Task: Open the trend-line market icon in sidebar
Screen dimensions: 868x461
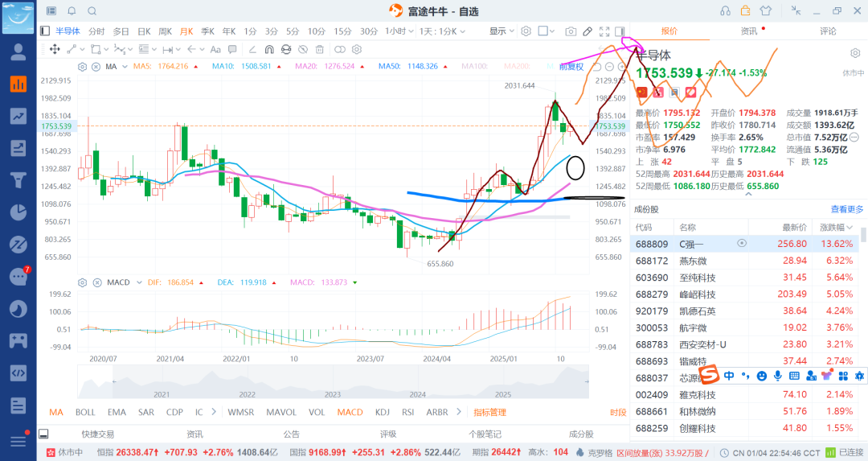Action: coord(18,117)
